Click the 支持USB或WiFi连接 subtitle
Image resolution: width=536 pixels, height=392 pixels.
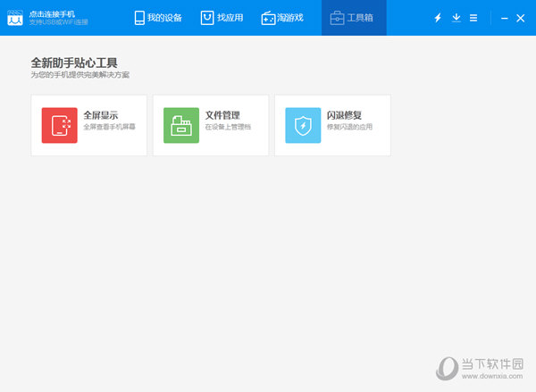58,22
